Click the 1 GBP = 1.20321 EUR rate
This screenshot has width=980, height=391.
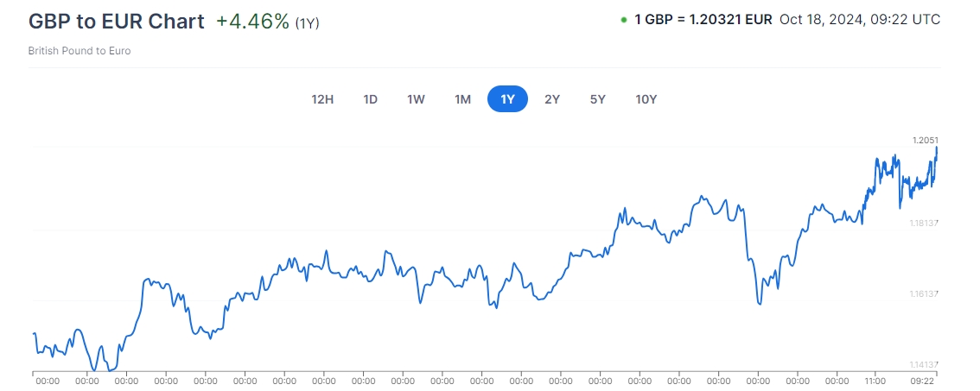pyautogui.click(x=703, y=20)
